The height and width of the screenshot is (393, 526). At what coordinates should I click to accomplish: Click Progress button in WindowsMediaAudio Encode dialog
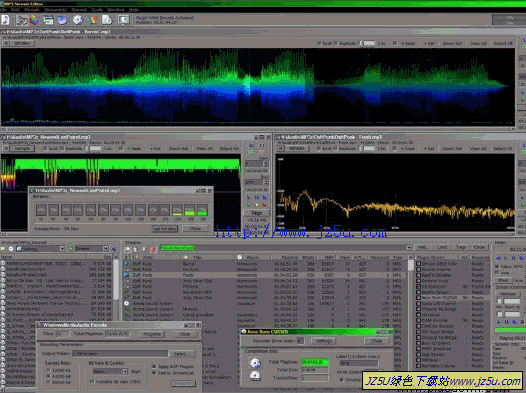pos(152,334)
